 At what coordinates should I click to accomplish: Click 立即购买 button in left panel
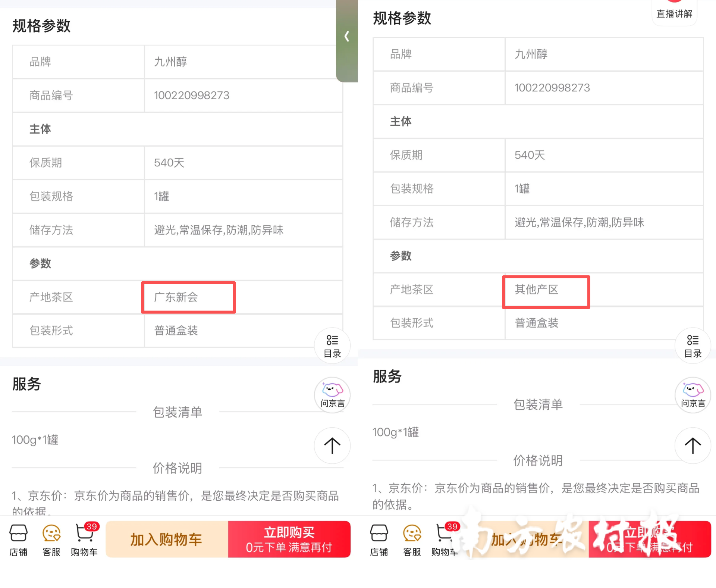tap(289, 539)
